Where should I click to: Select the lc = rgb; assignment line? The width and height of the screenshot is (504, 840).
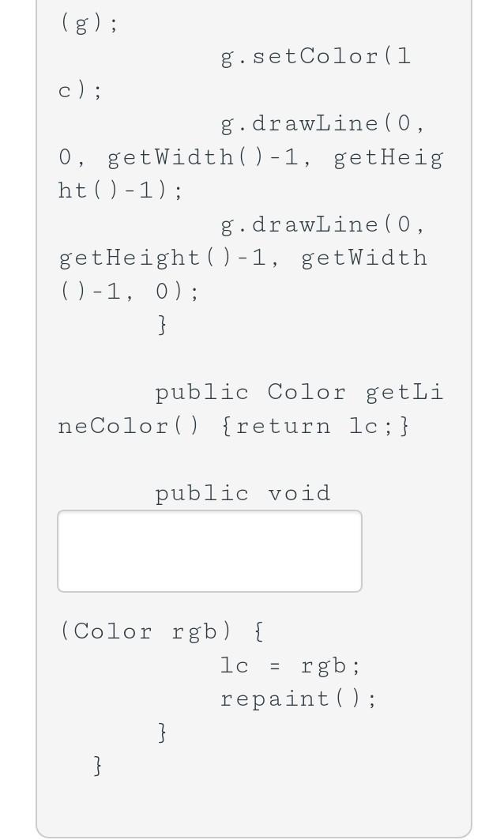pyautogui.click(x=288, y=665)
